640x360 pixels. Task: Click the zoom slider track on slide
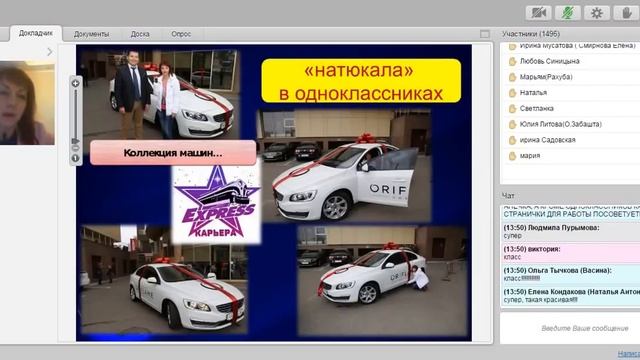76,113
